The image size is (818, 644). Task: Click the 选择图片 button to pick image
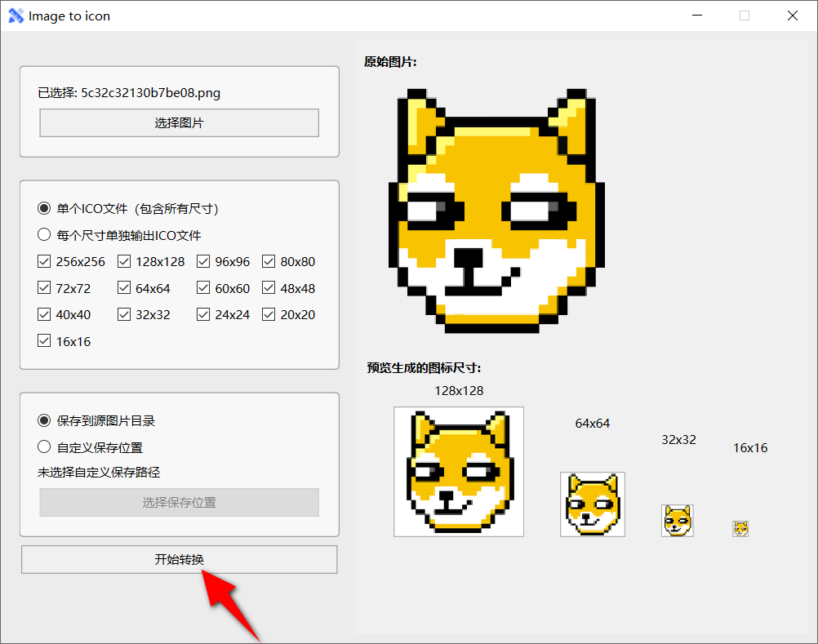pos(179,122)
